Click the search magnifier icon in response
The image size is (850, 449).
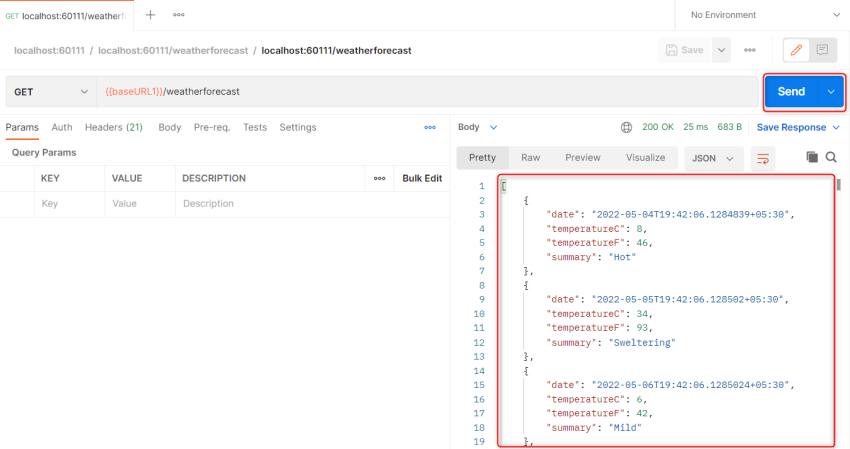click(831, 158)
